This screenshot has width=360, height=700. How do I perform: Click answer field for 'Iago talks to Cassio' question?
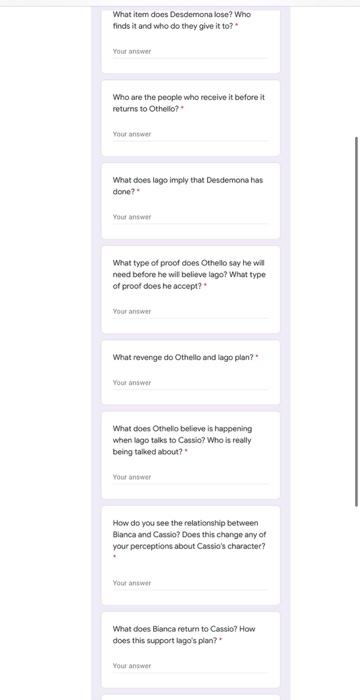190,477
